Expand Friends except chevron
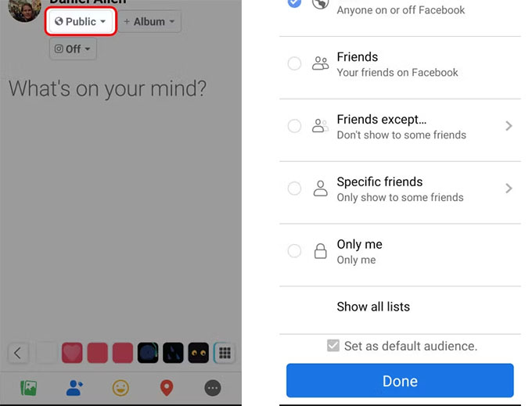The height and width of the screenshot is (406, 532). point(509,126)
